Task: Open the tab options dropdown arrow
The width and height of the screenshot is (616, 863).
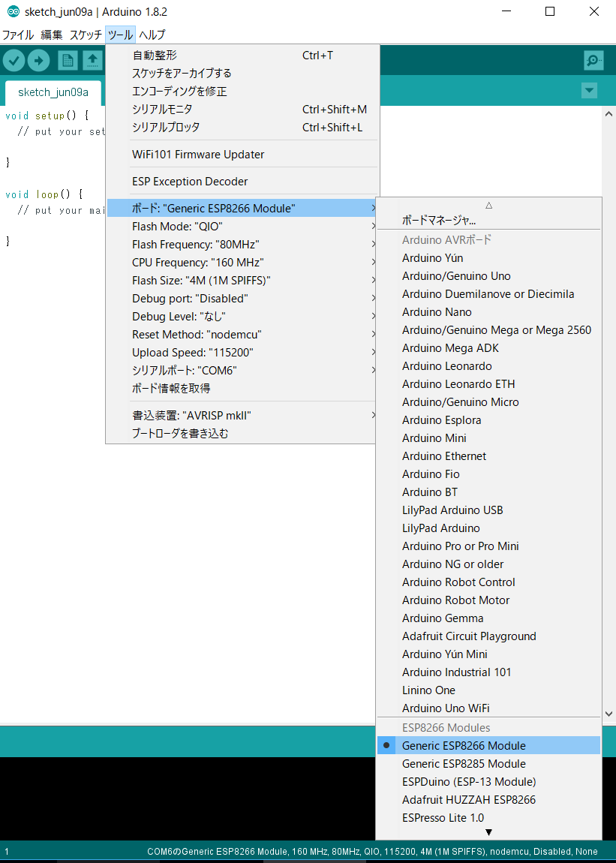Action: 590,91
